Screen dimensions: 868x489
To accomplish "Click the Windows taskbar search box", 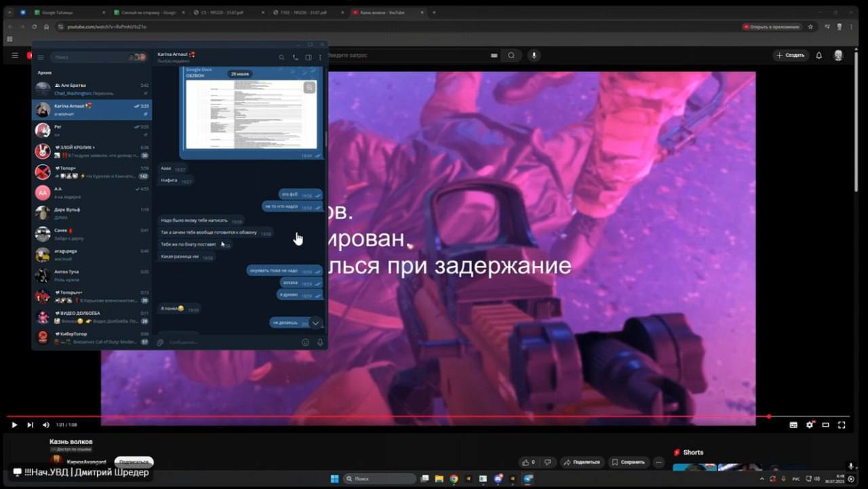I will coord(380,479).
